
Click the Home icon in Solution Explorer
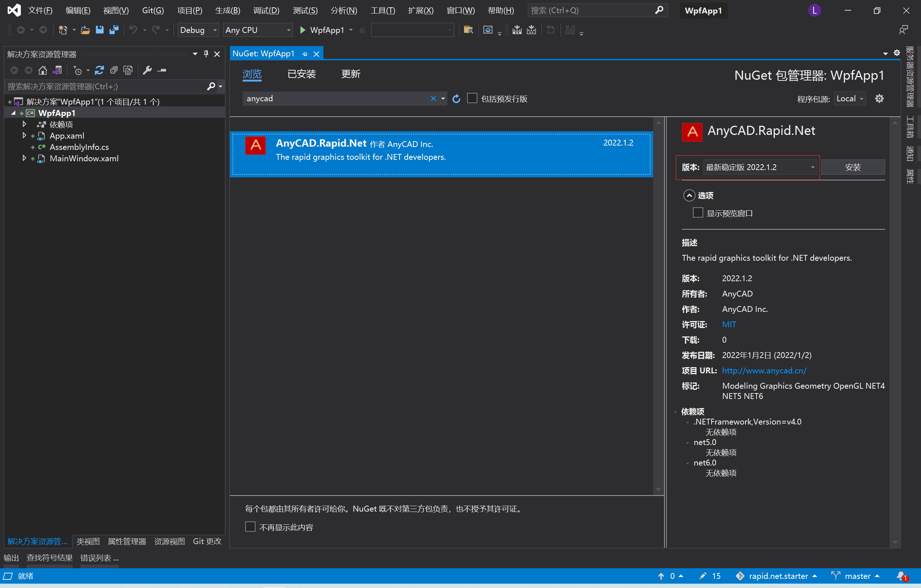(42, 70)
